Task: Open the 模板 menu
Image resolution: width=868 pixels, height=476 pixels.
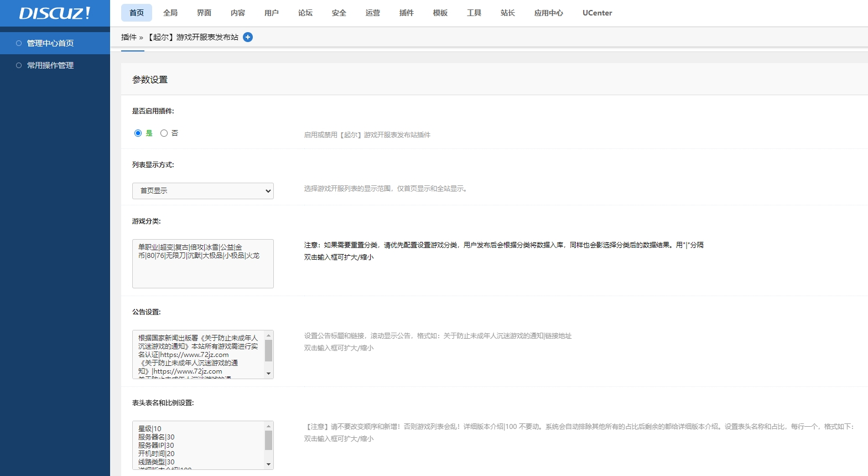Action: [x=440, y=13]
